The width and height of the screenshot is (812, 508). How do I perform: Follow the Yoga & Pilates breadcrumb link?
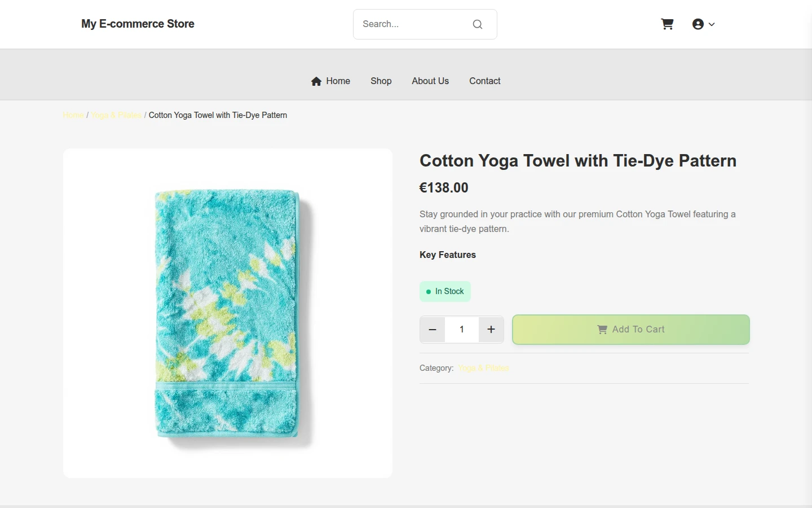click(x=116, y=115)
